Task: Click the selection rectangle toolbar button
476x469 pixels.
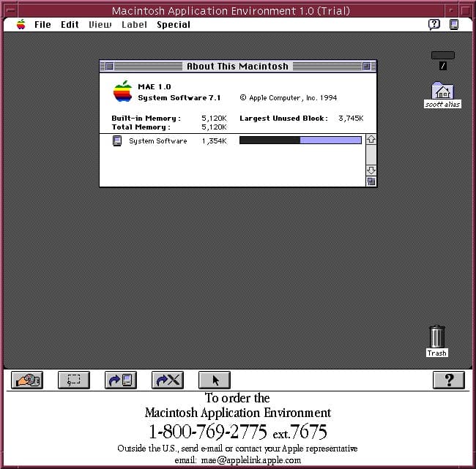Action: 74,380
